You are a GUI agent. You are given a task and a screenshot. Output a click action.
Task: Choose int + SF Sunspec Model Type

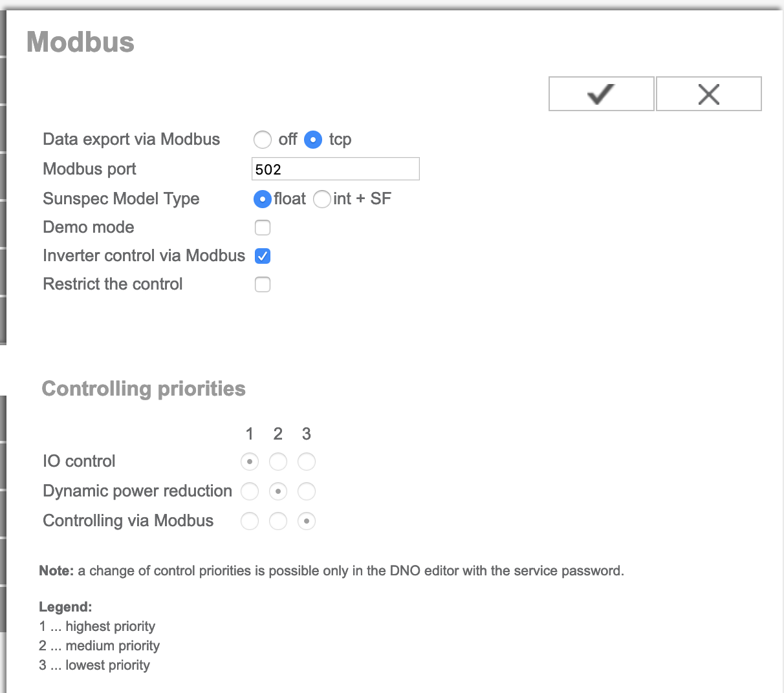tap(322, 199)
